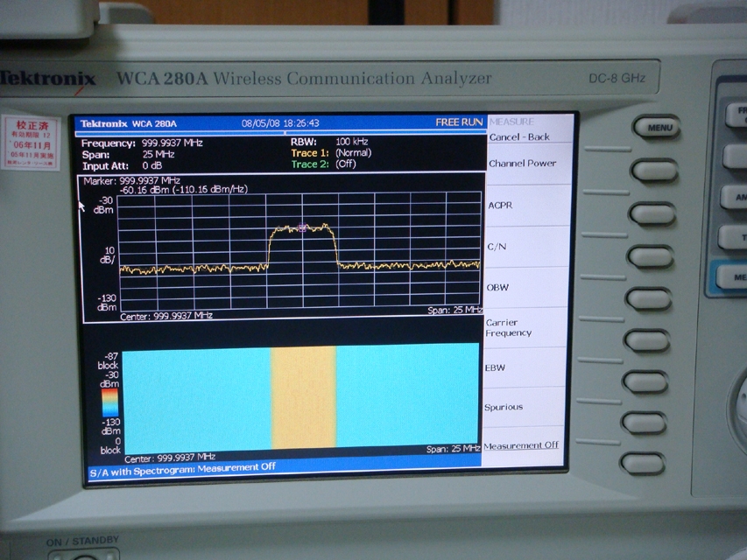Click the -60.16 dBm marker level readout
Screen dimensions: 747x560
coord(183,190)
